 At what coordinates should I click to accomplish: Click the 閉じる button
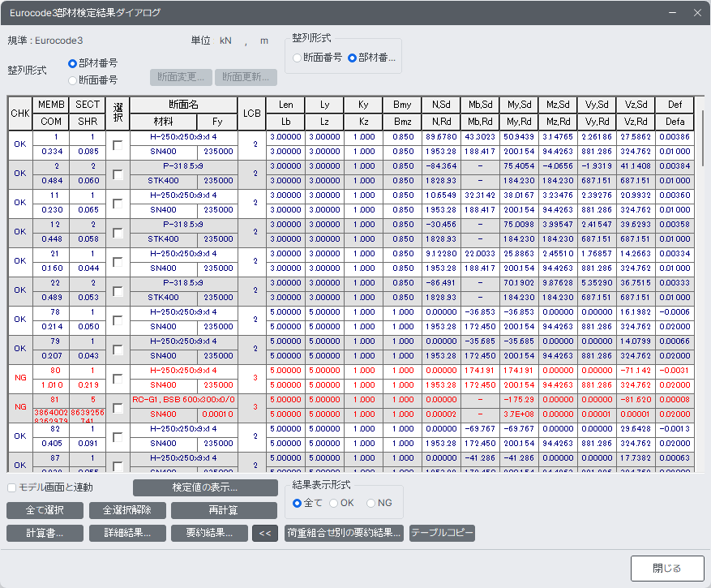[667, 568]
